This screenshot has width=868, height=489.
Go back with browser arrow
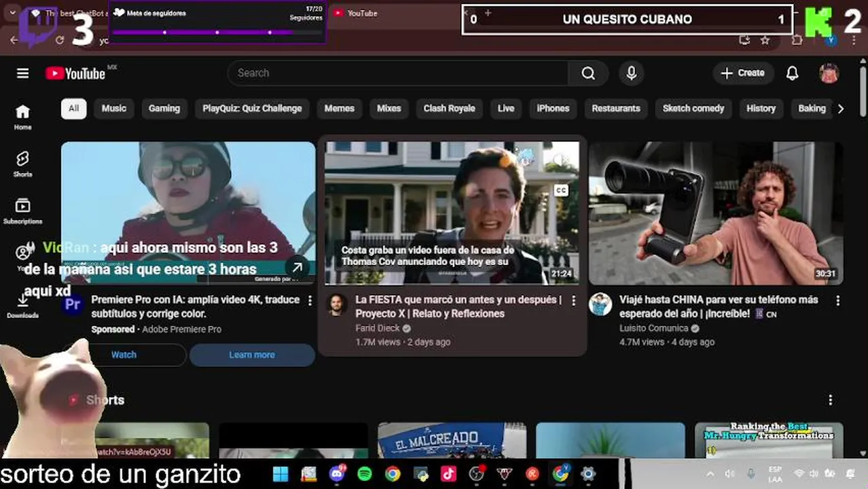pyautogui.click(x=14, y=40)
